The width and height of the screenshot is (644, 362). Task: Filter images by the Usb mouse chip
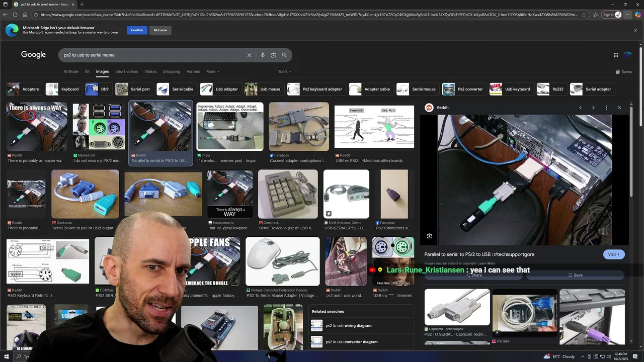click(x=263, y=89)
